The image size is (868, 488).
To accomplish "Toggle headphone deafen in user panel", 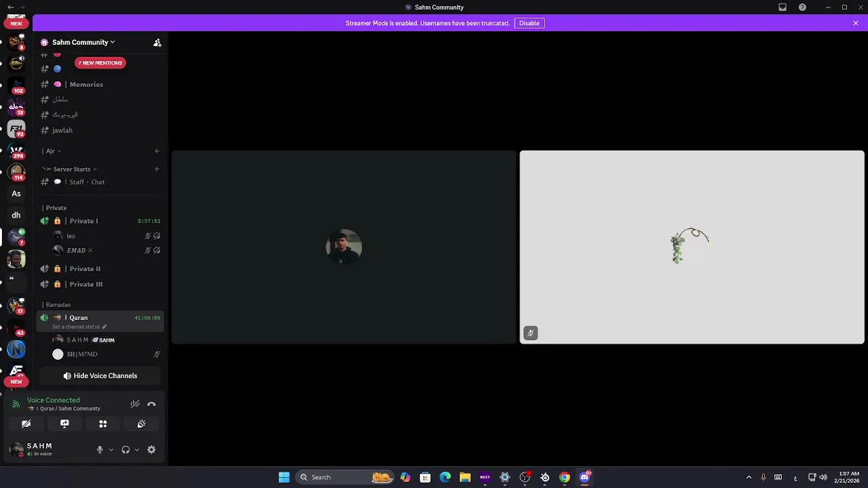I will [x=125, y=449].
